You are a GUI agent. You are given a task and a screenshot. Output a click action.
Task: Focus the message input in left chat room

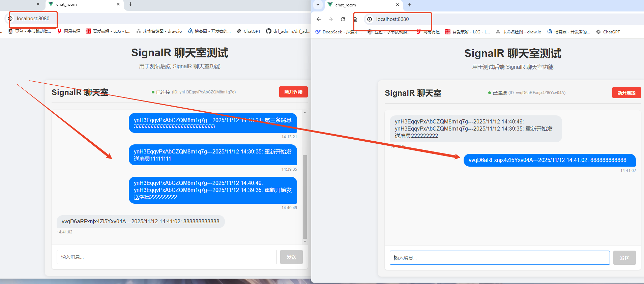[167, 257]
